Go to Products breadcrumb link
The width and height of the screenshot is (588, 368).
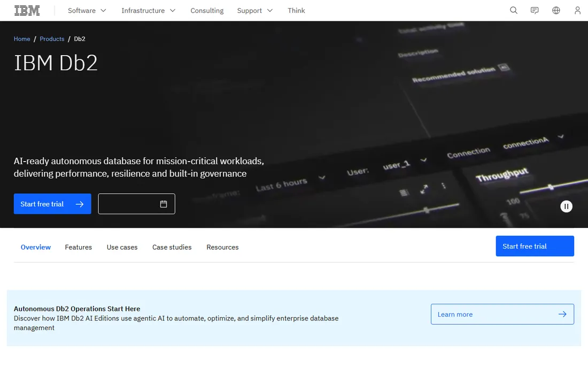pos(52,39)
